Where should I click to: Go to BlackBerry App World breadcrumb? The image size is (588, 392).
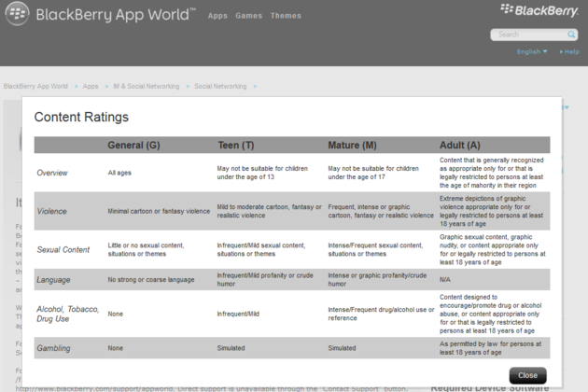point(35,86)
